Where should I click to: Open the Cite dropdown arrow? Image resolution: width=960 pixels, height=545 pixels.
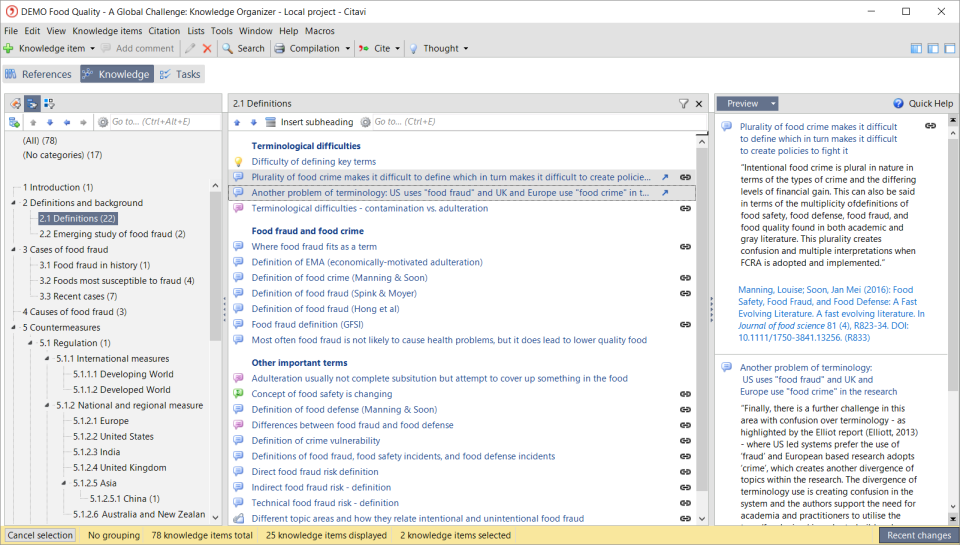coord(397,48)
